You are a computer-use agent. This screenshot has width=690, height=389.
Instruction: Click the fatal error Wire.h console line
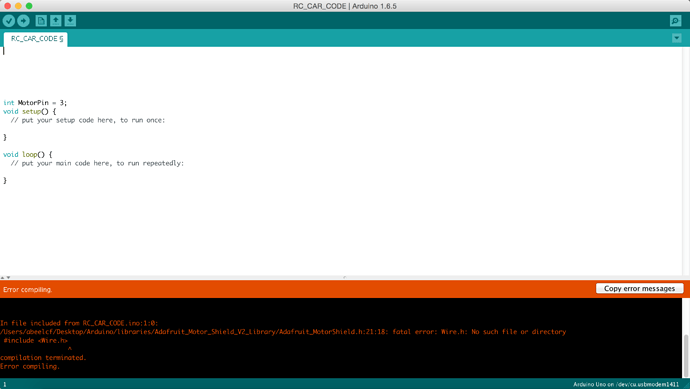[x=283, y=332]
